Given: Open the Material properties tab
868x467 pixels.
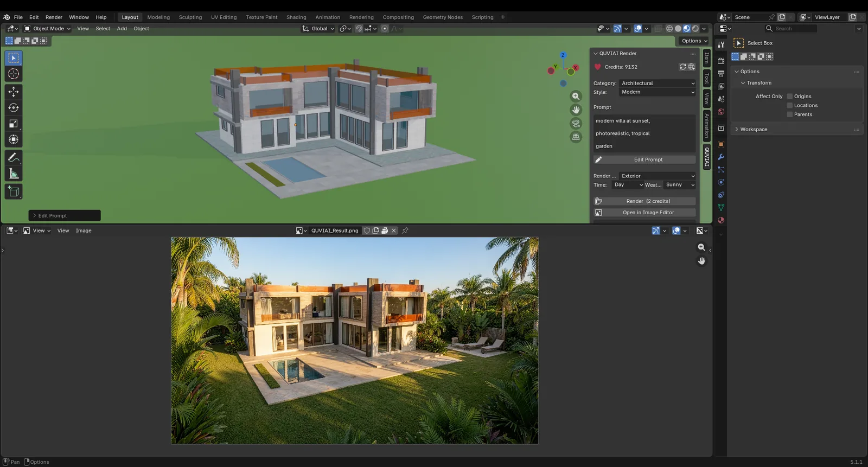Looking at the screenshot, I should tap(721, 220).
